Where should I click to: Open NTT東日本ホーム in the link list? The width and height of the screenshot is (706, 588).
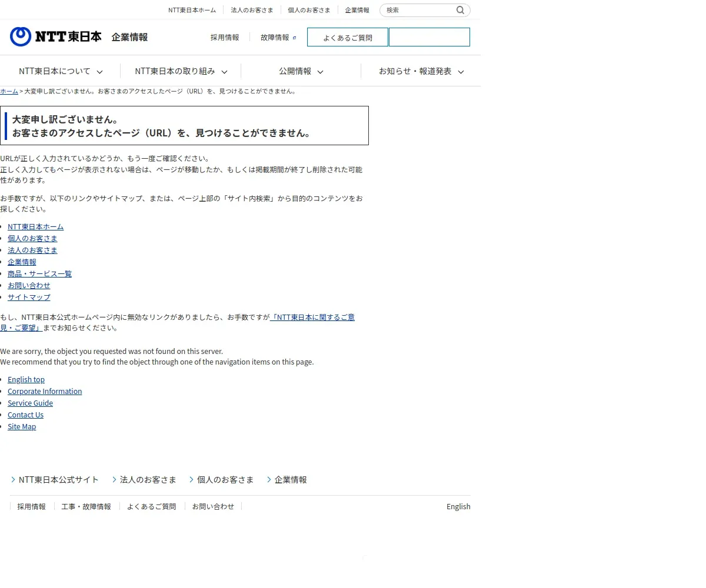click(x=35, y=226)
